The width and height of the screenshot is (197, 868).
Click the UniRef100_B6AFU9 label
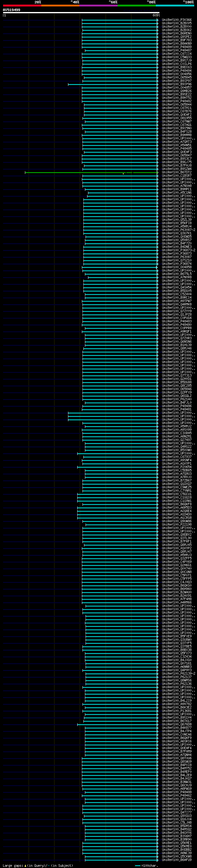tap(176, 860)
